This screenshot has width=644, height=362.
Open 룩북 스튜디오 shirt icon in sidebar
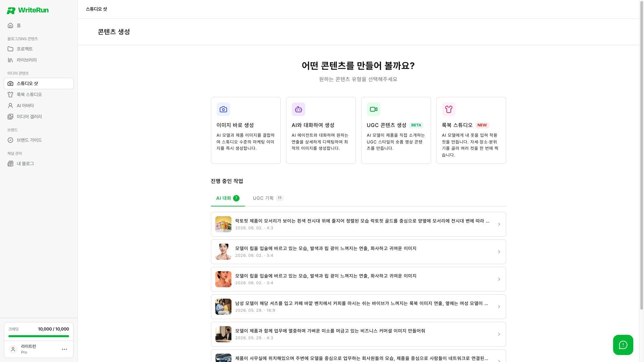click(10, 95)
